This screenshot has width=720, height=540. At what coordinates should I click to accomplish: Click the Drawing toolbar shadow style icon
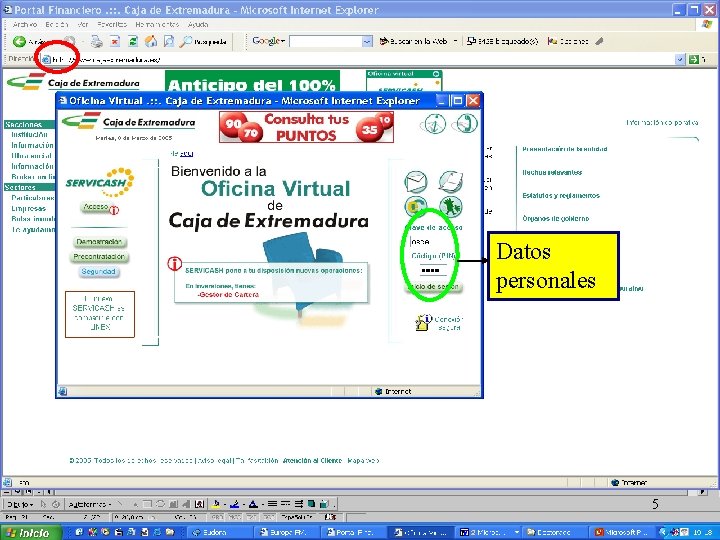click(311, 504)
